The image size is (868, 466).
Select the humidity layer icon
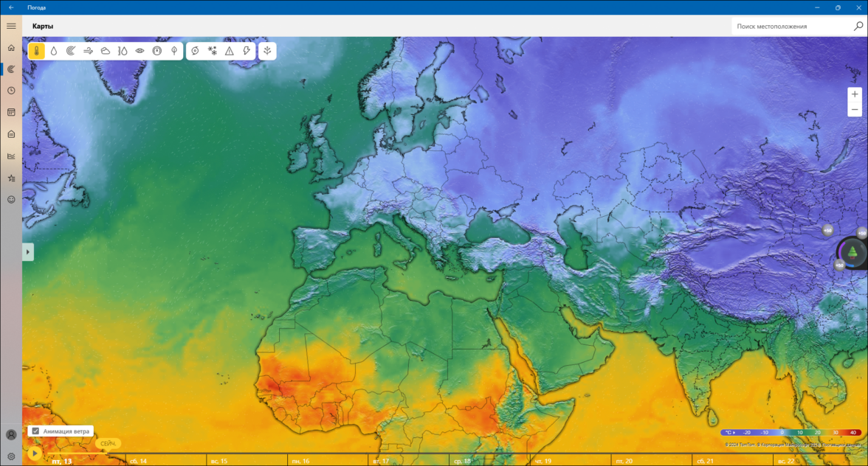point(123,51)
